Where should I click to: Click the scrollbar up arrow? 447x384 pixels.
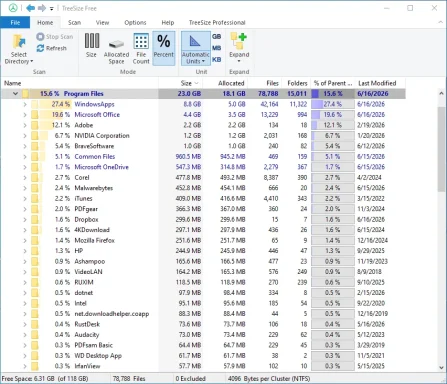442,94
